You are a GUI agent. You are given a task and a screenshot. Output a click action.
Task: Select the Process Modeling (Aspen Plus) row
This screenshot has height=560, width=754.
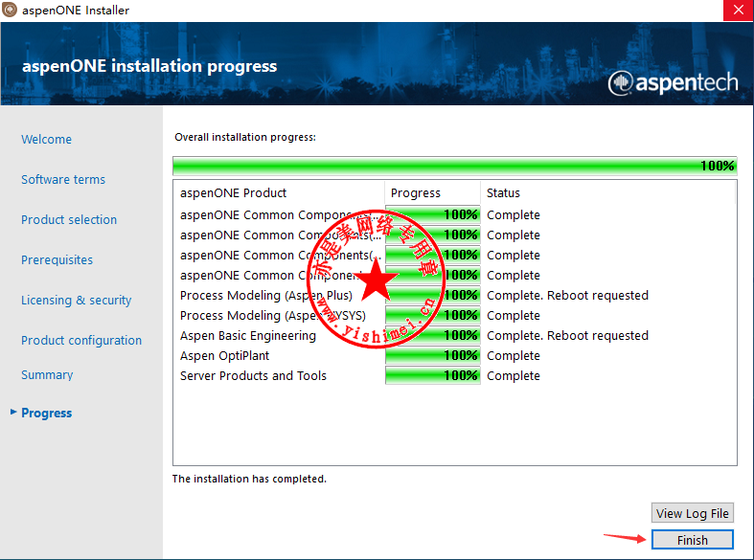454,296
